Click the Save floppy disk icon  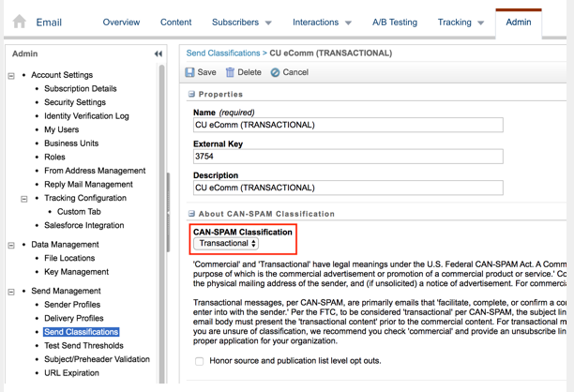point(189,72)
